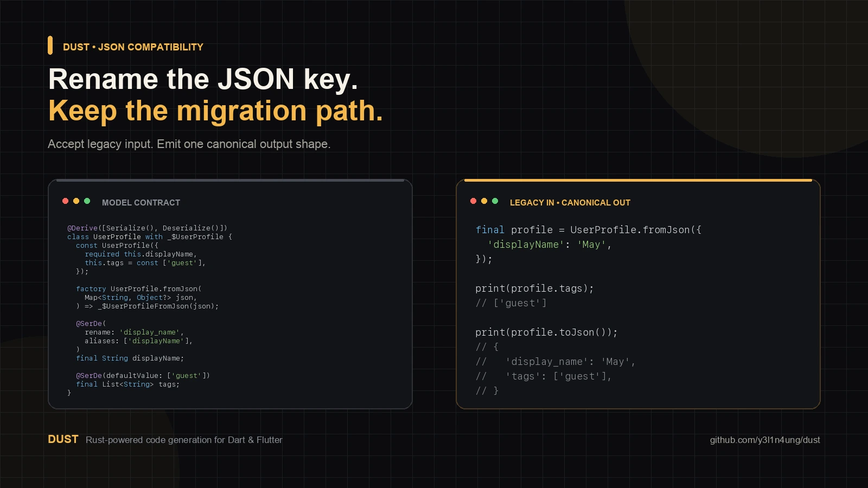Image resolution: width=868 pixels, height=488 pixels.
Task: Click the yellow dot in Model Contract panel
Action: click(x=76, y=201)
